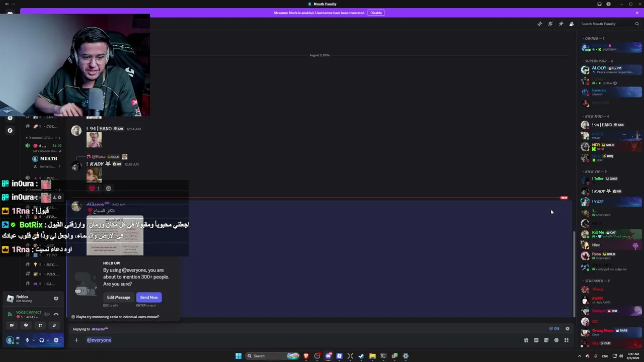Open the Inbox icon in title bar

pos(599,4)
